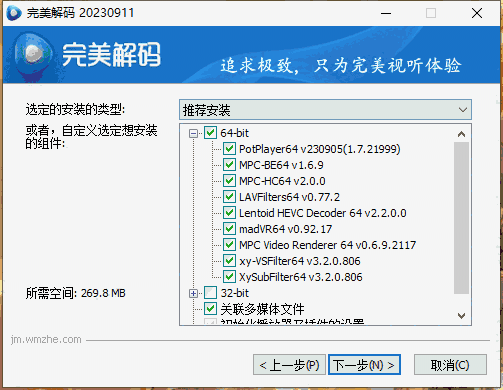Click the 取消(C) cancel button
Viewport: 503px width, 390px height.
coord(450,365)
